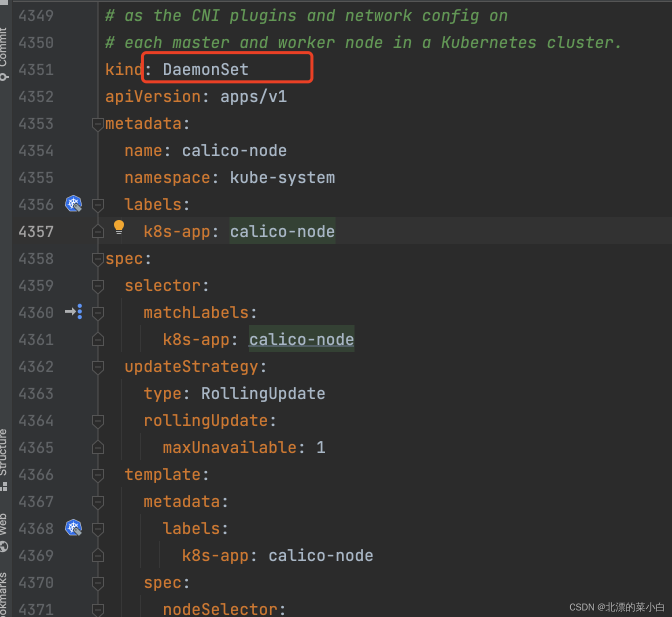Click the matchLabels key text
The width and height of the screenshot is (672, 617).
click(196, 312)
